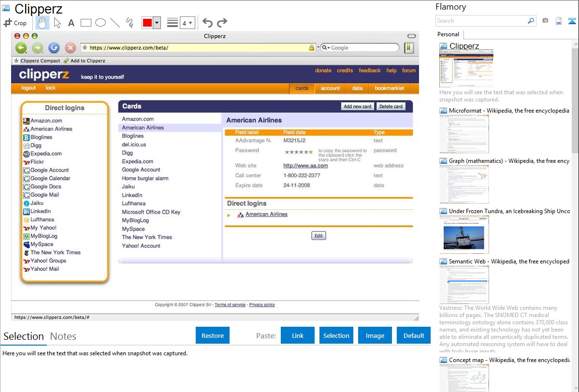Focus the Flamory search field
Image resolution: width=579 pixels, height=392 pixels.
481,21
